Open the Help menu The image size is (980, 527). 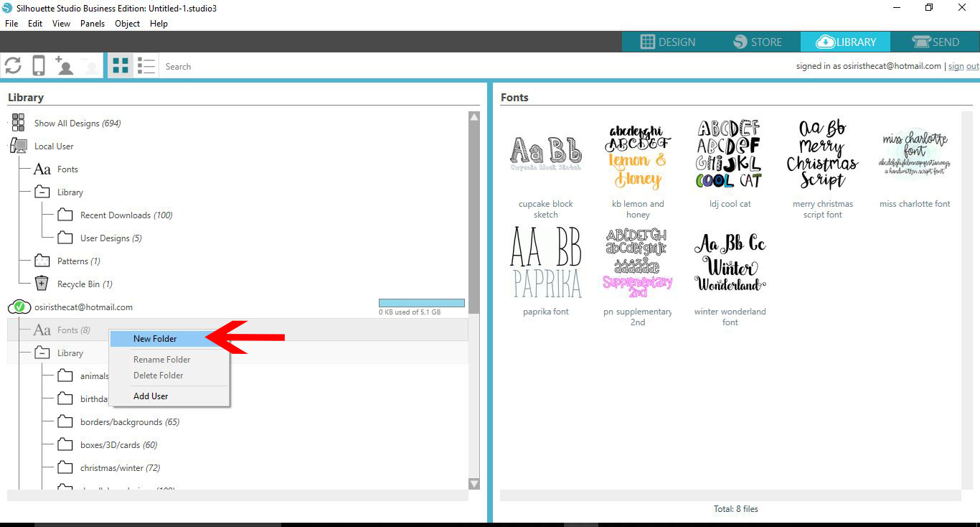coord(159,24)
